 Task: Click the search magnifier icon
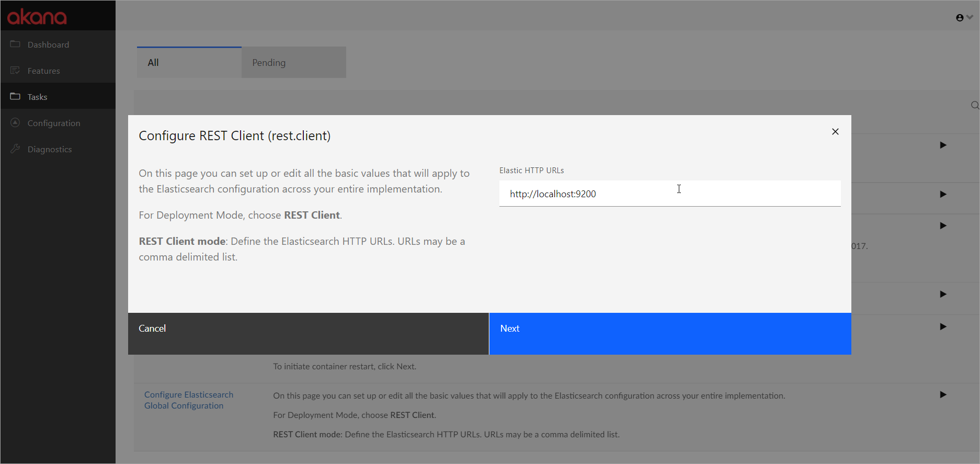click(x=975, y=105)
